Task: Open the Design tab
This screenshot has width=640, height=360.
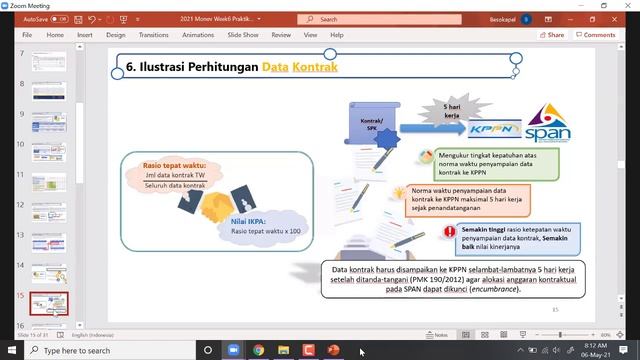Action: (116, 35)
